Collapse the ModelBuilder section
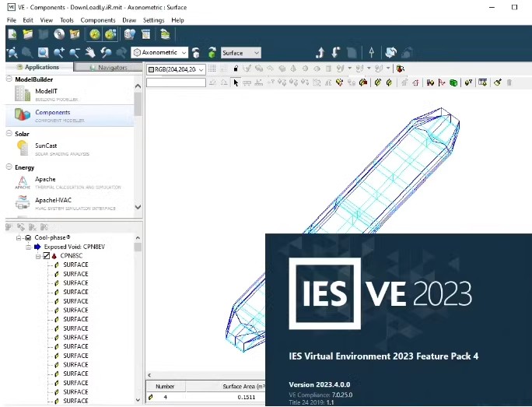Viewport: 532px width, 407px height. [9, 79]
